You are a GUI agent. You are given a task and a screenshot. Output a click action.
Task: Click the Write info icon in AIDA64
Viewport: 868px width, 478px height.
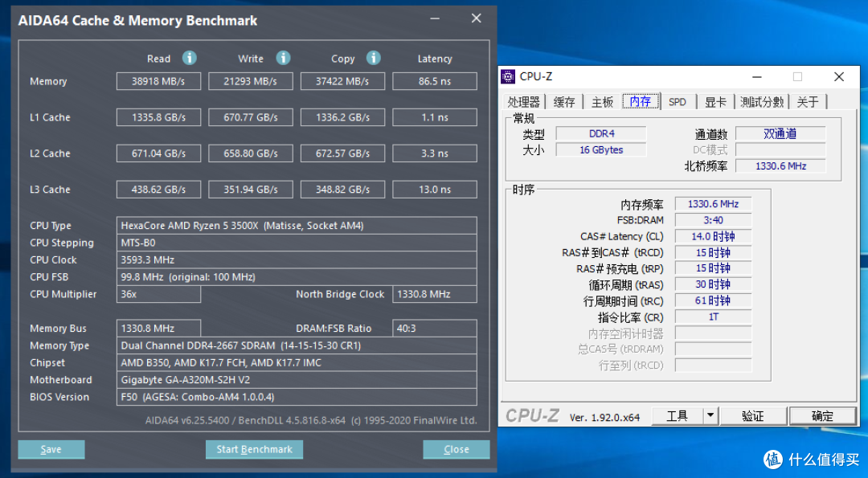pos(284,58)
